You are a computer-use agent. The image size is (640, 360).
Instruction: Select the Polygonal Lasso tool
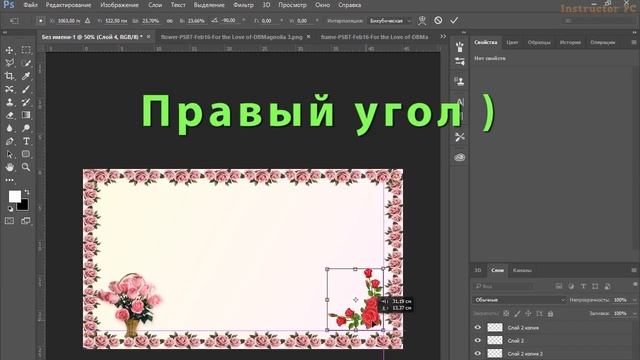point(9,63)
